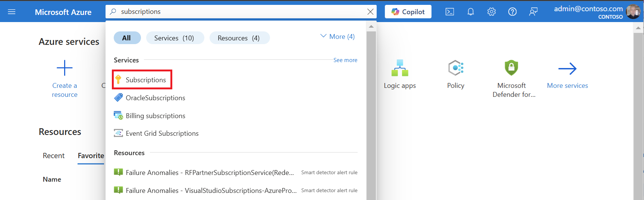Open the feedback icon

[x=533, y=12]
